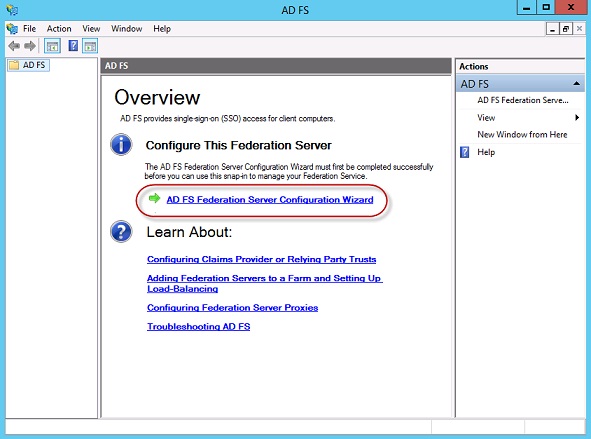
Task: Click the AD FS title bar system icon
Action: pos(12,9)
